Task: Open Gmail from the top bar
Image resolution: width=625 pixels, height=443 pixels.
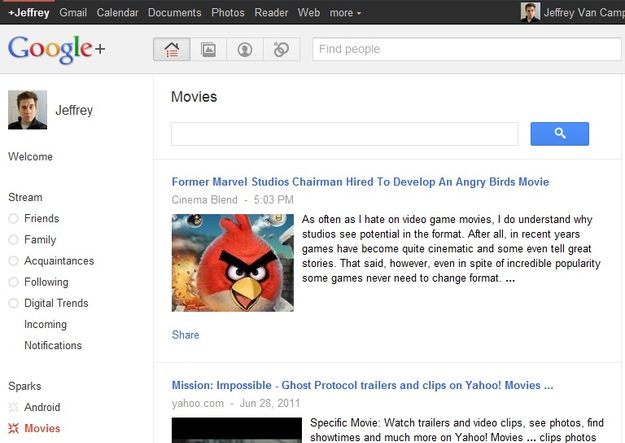Action: 73,13
